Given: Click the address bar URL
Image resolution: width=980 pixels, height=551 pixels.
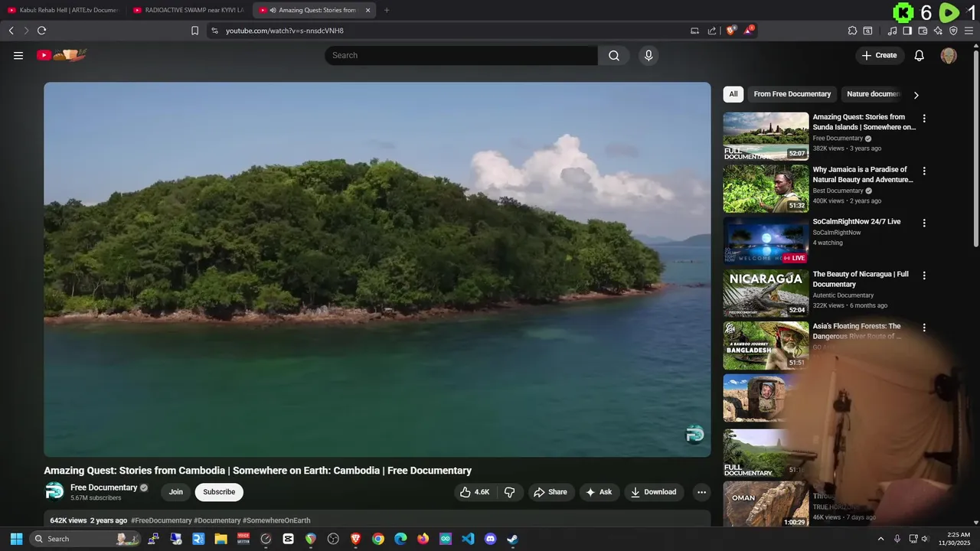Looking at the screenshot, I should tap(285, 31).
